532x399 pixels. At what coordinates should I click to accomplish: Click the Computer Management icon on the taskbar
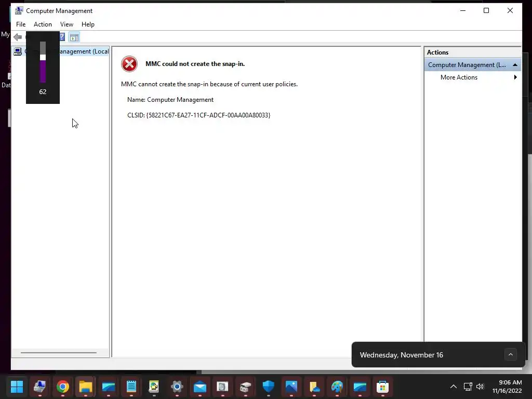click(39, 387)
